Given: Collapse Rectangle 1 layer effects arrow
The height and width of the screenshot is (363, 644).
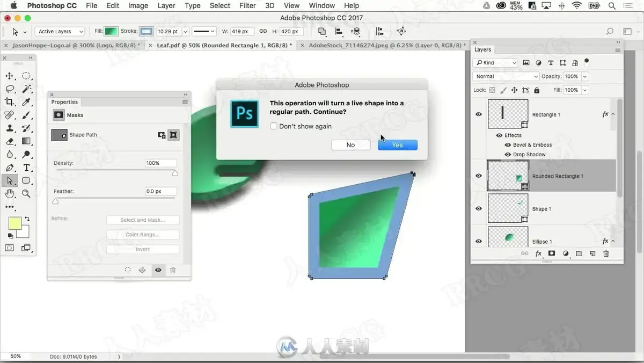Looking at the screenshot, I should pos(613,114).
